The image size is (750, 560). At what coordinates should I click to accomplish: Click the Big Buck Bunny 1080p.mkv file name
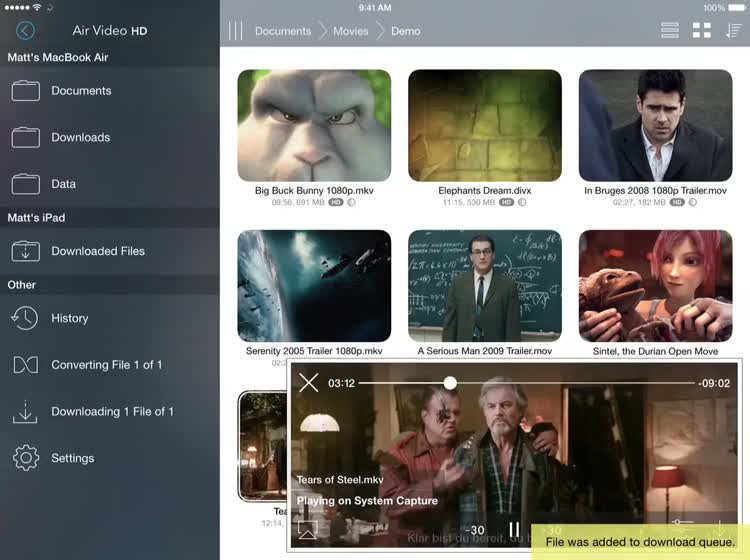(314, 190)
